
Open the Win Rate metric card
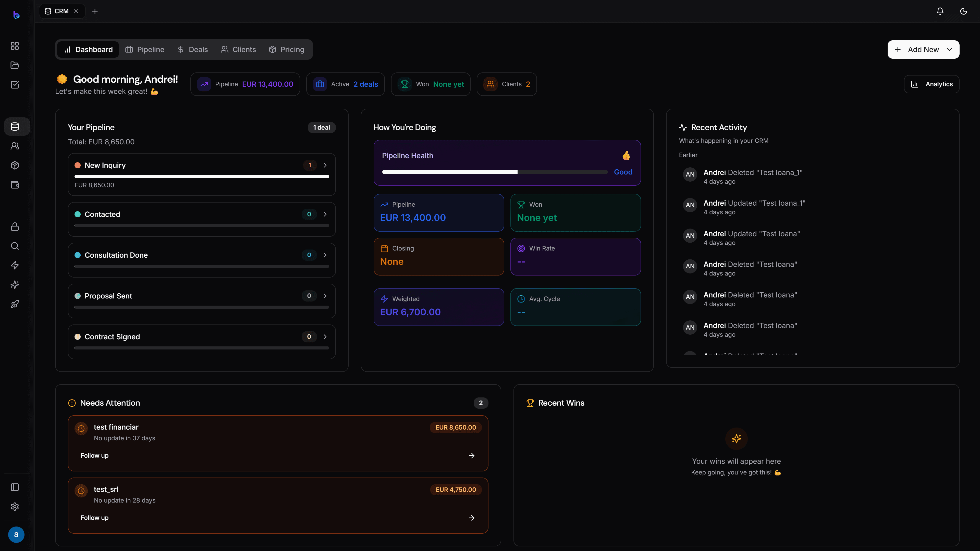[x=575, y=257]
